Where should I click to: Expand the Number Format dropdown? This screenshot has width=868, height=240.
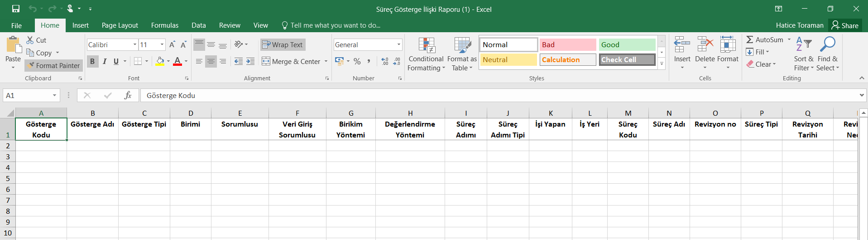coord(399,44)
